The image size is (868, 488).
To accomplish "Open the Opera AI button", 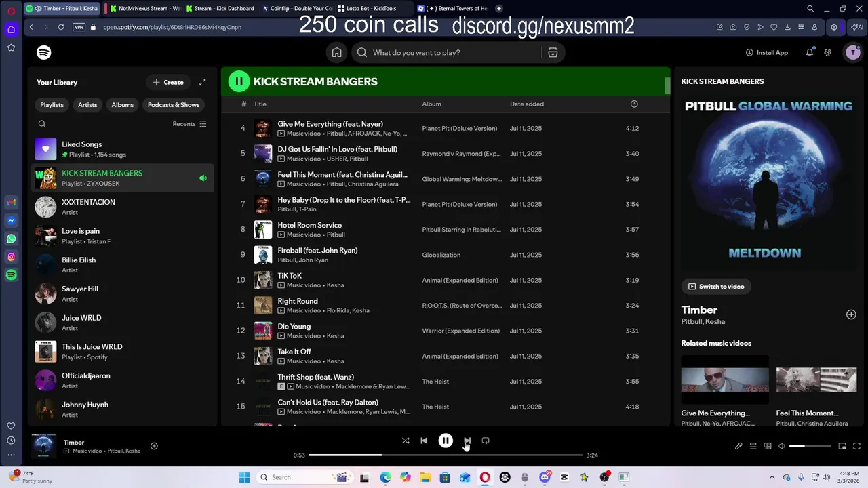I will coord(858,27).
